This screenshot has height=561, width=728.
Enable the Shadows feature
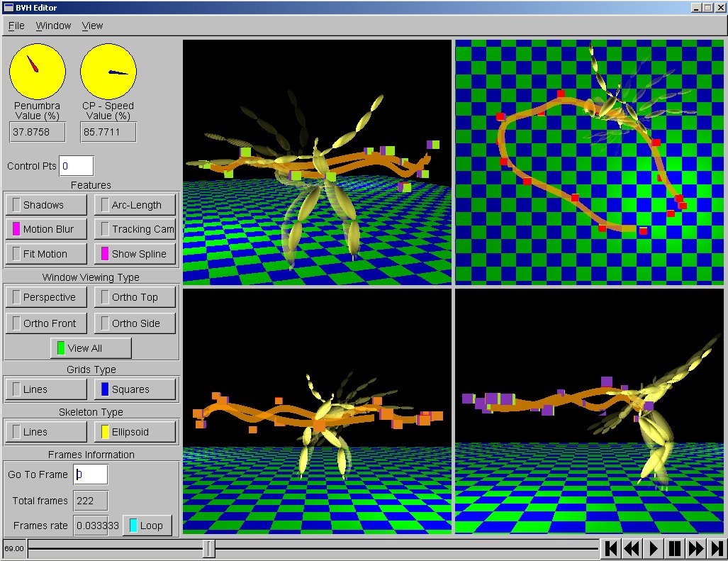(x=46, y=205)
